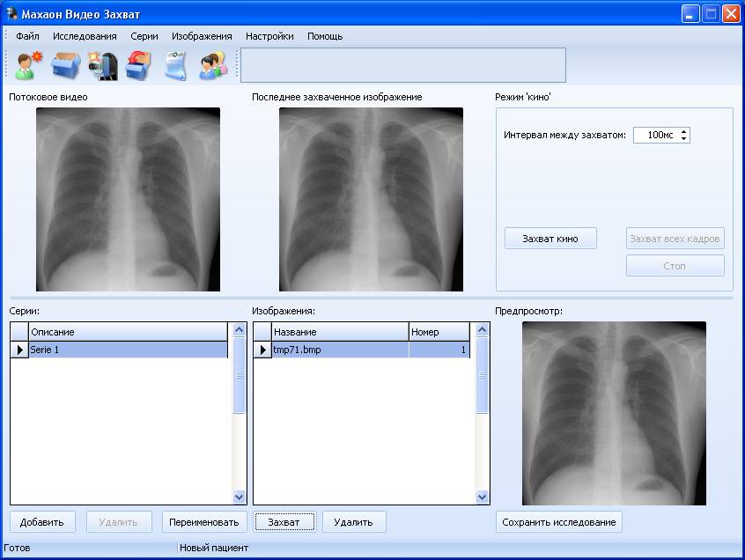745x560 pixels.
Task: Click the Описание column header
Action: tap(128, 332)
